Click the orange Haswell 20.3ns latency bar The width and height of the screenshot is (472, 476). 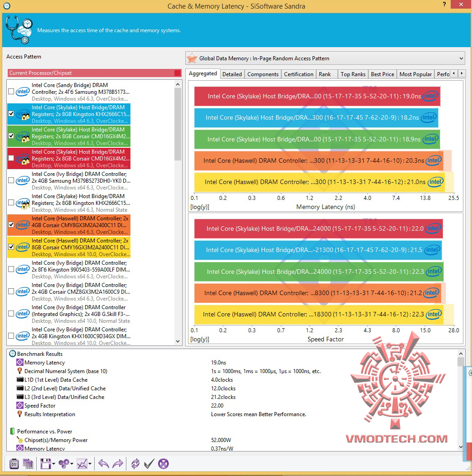[318, 160]
